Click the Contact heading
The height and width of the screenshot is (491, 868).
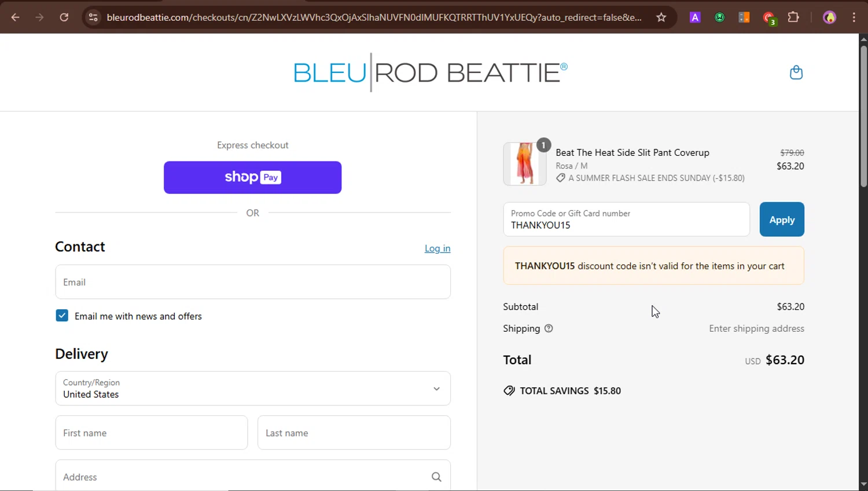(x=80, y=247)
